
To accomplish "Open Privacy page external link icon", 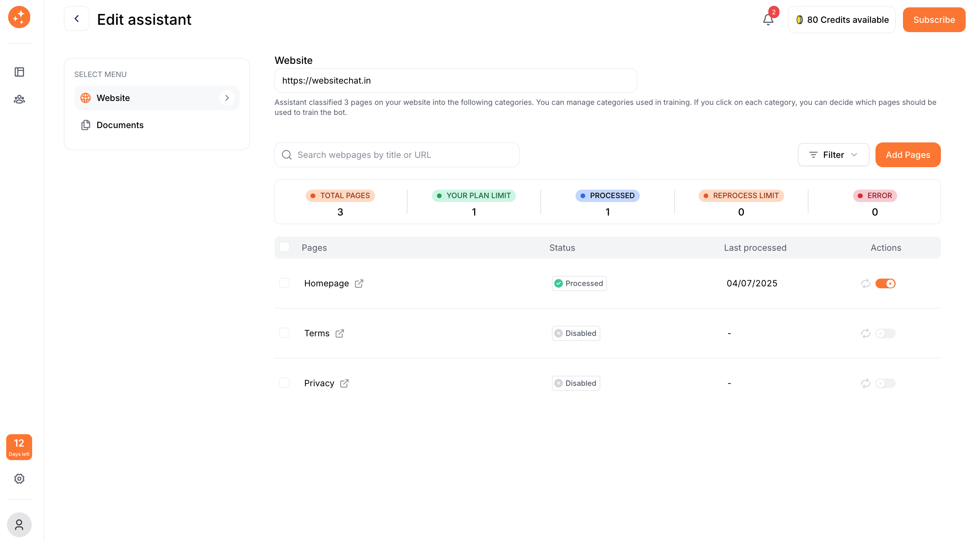I will [x=344, y=383].
